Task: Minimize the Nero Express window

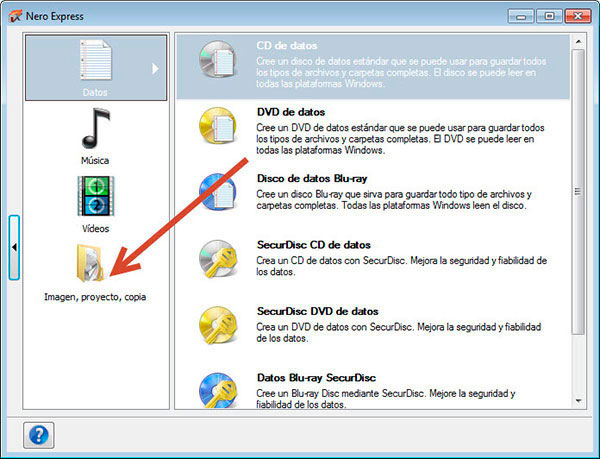Action: pyautogui.click(x=520, y=16)
